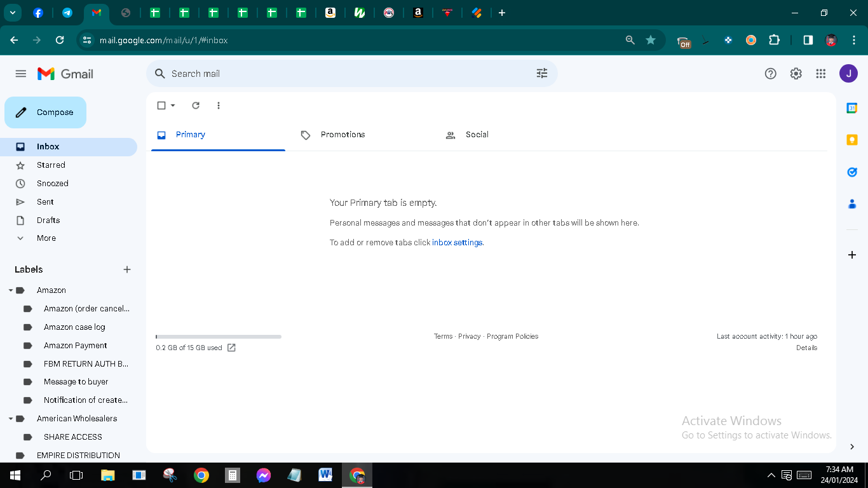Click the Gmail logo
868x488 pixels.
click(65, 74)
